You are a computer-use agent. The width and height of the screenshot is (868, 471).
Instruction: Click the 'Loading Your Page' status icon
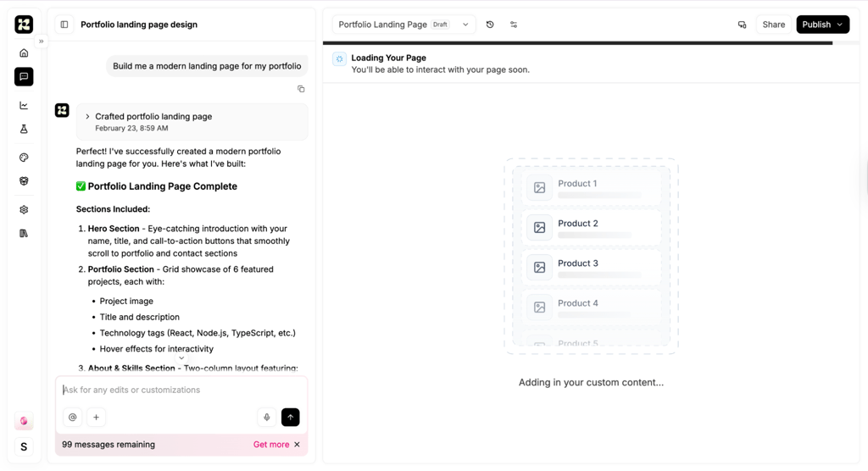pos(339,58)
